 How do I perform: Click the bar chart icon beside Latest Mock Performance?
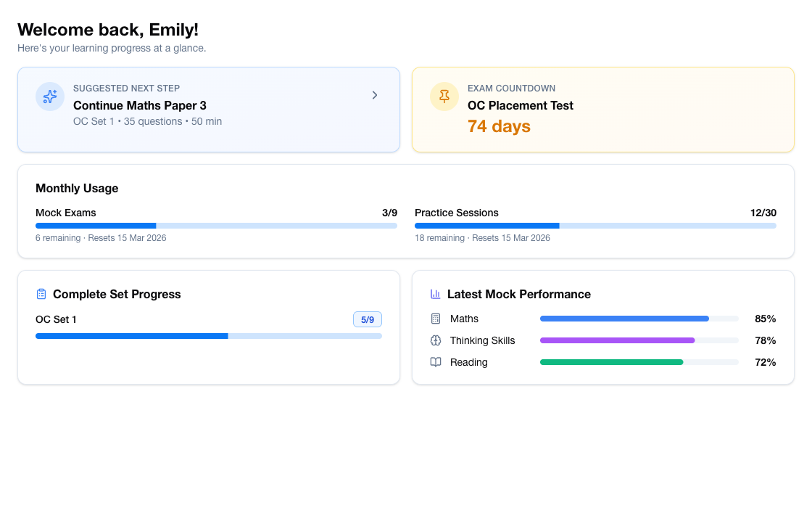(435, 294)
